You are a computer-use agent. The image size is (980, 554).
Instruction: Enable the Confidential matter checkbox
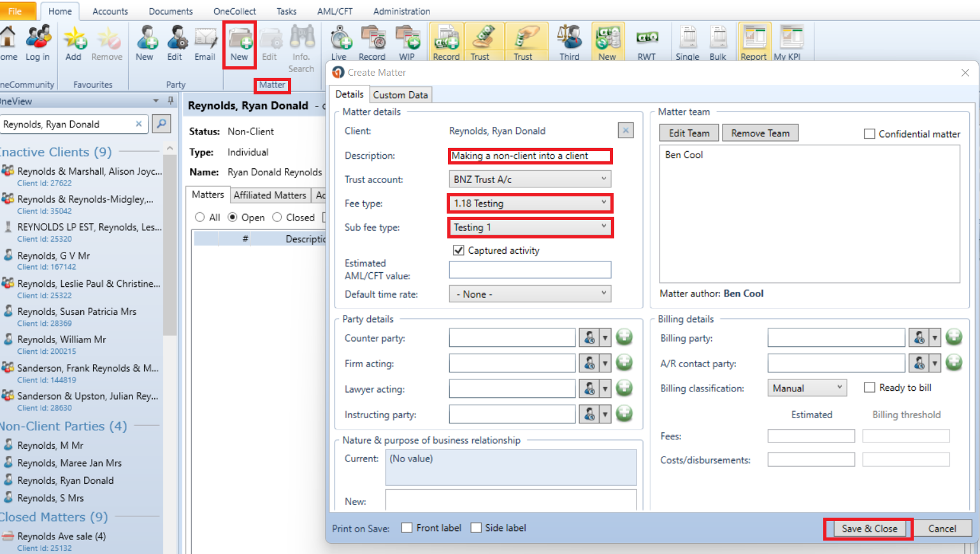click(x=869, y=133)
